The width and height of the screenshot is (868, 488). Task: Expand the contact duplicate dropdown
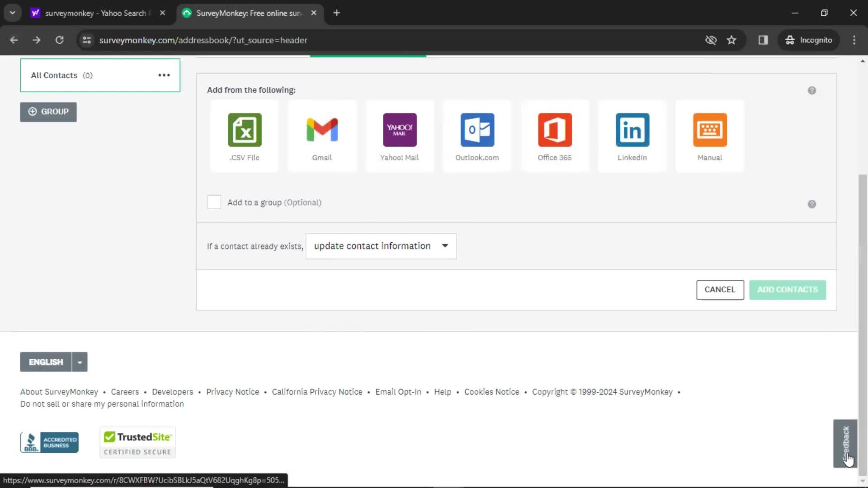coord(445,245)
